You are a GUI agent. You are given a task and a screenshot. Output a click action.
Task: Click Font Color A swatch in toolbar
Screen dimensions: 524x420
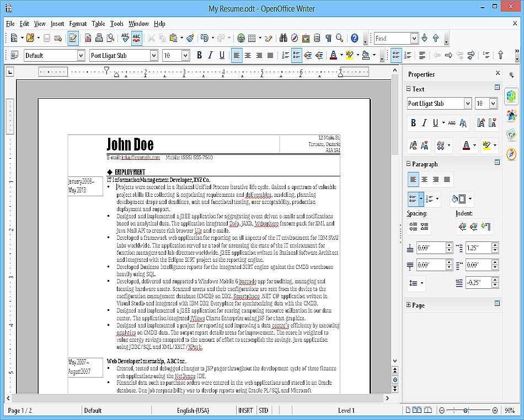point(333,55)
